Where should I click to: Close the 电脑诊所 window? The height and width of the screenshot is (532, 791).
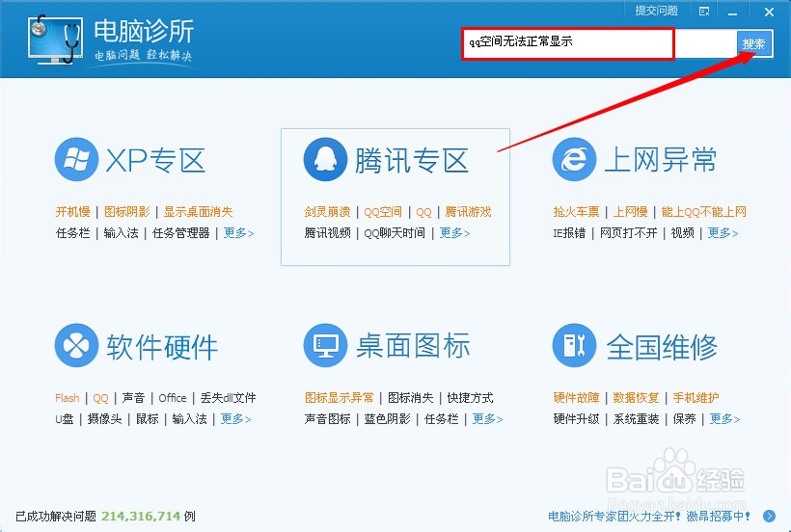point(769,12)
